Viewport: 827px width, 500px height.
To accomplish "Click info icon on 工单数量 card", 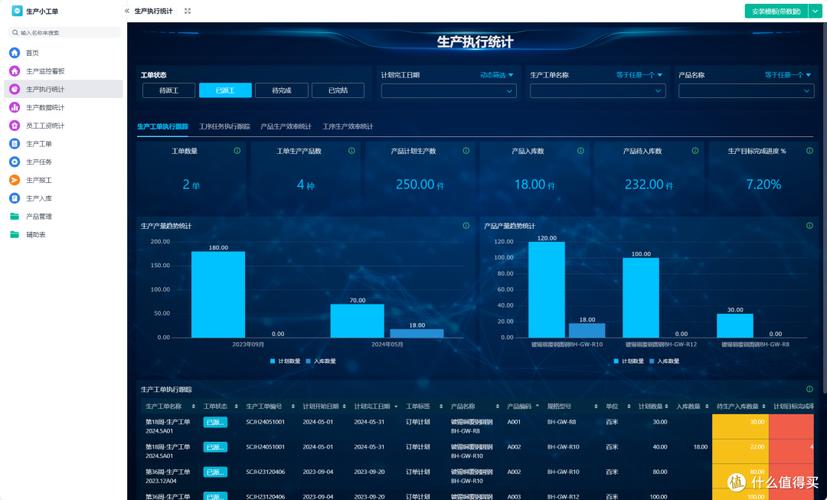I will pos(237,151).
